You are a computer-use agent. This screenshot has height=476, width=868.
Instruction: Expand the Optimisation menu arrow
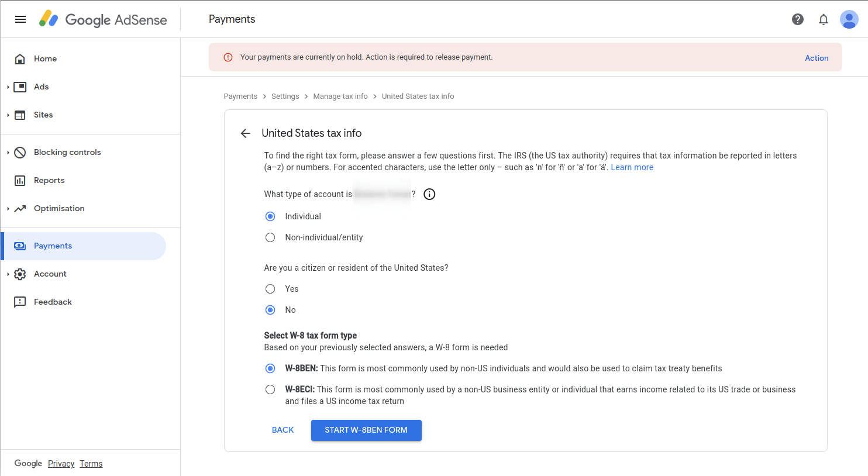coord(8,209)
